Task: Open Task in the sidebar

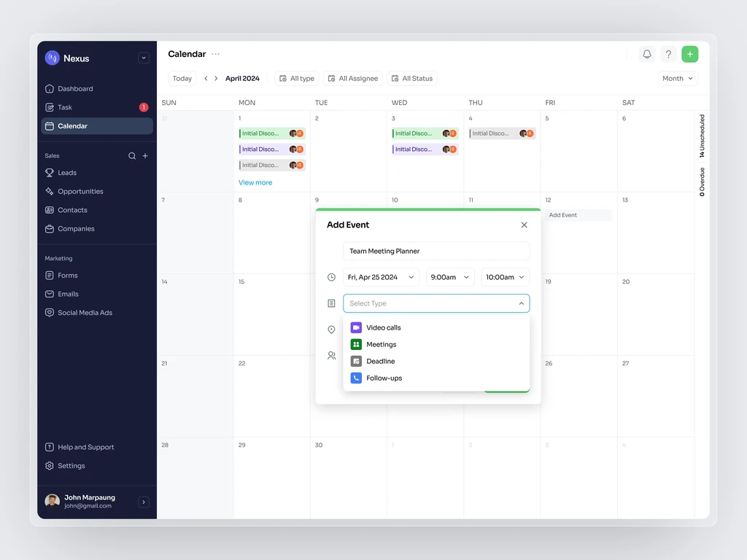Action: point(97,107)
